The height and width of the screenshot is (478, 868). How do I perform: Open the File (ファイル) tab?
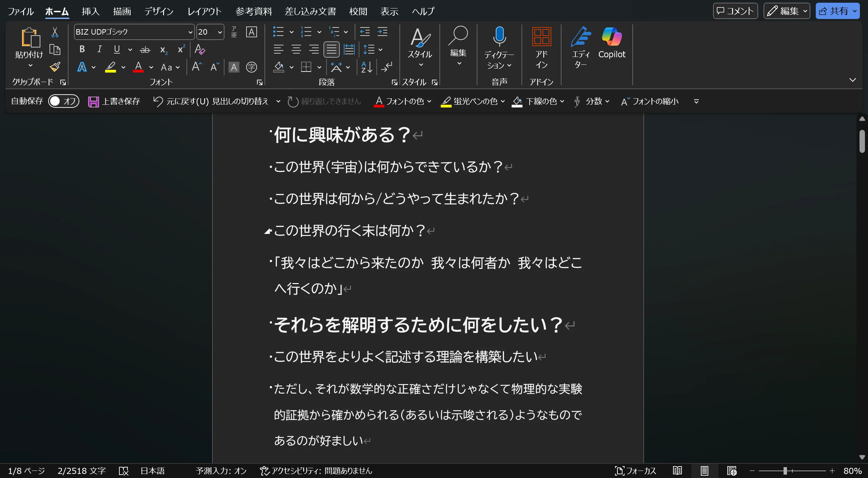[21, 12]
